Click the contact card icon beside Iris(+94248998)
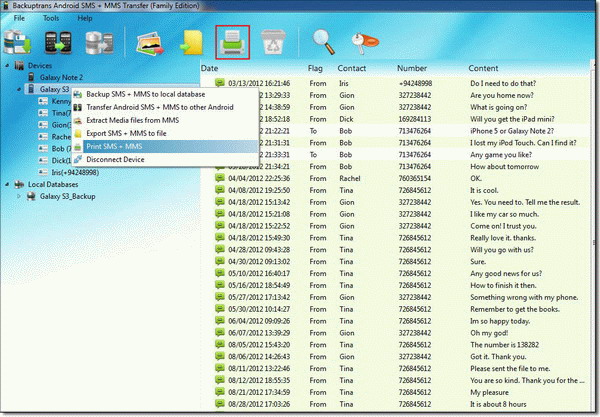The image size is (600, 417). (x=43, y=173)
